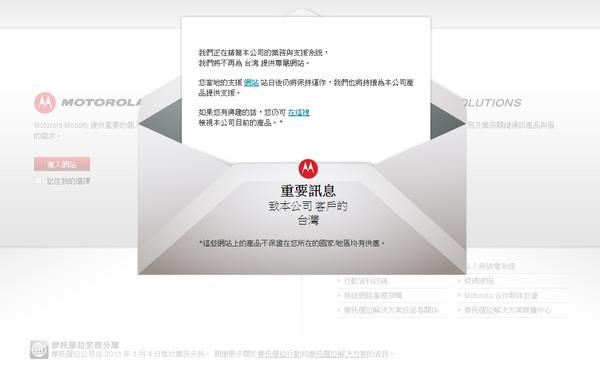The image size is (600, 384).
Task: Click the globe icon in the footer
Action: pyautogui.click(x=39, y=349)
